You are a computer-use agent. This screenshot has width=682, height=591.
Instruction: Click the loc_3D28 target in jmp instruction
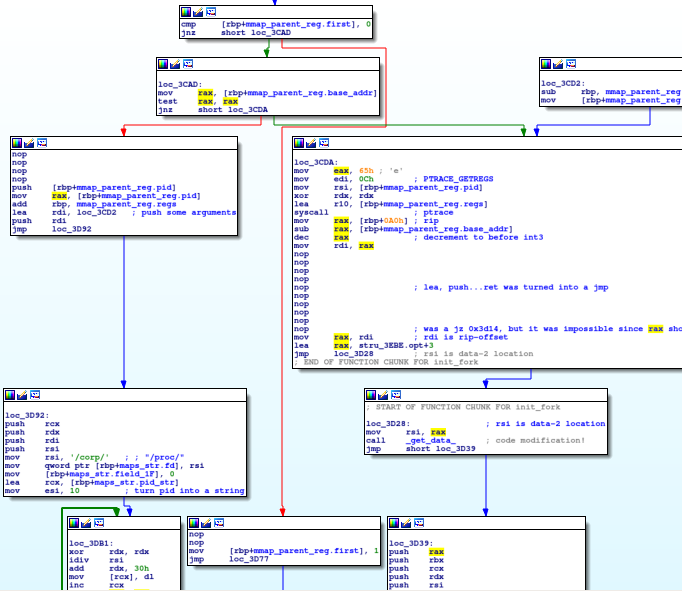point(352,353)
